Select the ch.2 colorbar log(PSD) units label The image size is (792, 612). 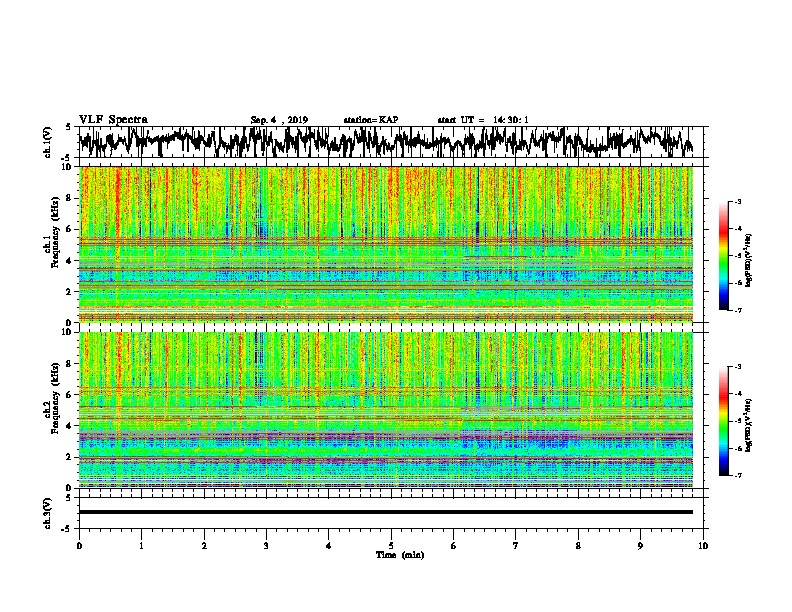pos(749,425)
